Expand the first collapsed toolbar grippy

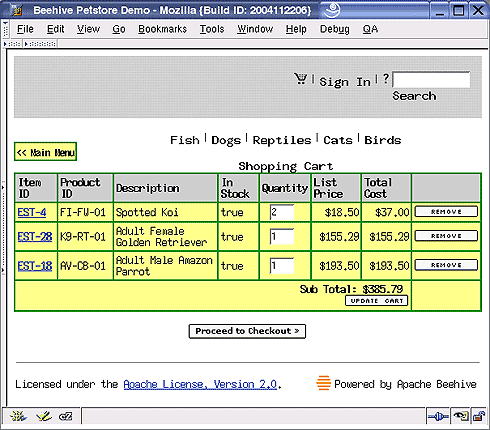pyautogui.click(x=12, y=44)
